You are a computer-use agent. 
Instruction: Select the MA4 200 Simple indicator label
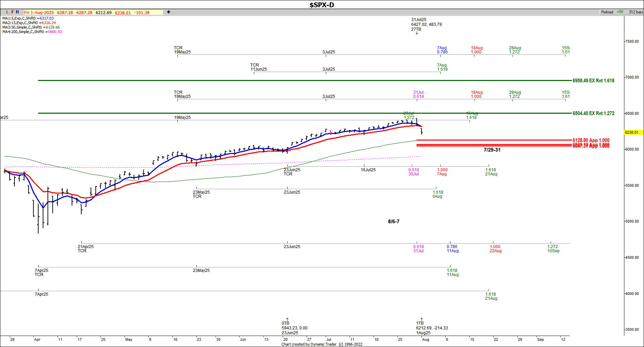32,32
